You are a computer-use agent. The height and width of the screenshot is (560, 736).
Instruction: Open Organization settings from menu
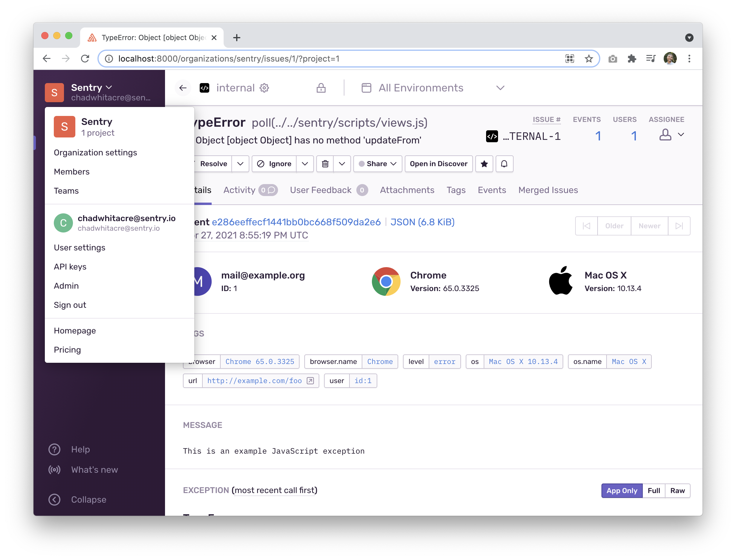point(95,153)
